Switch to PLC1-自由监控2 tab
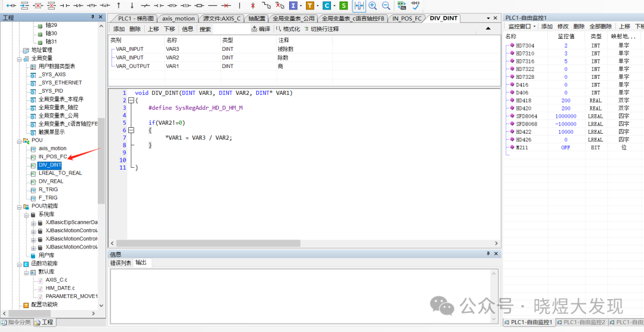This screenshot has width=644, height=332. click(x=581, y=322)
